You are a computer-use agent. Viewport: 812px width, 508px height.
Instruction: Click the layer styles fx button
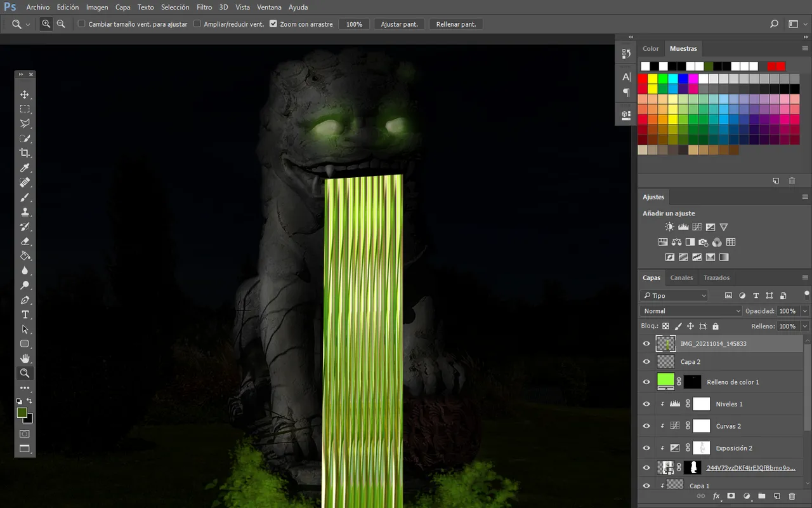[716, 496]
